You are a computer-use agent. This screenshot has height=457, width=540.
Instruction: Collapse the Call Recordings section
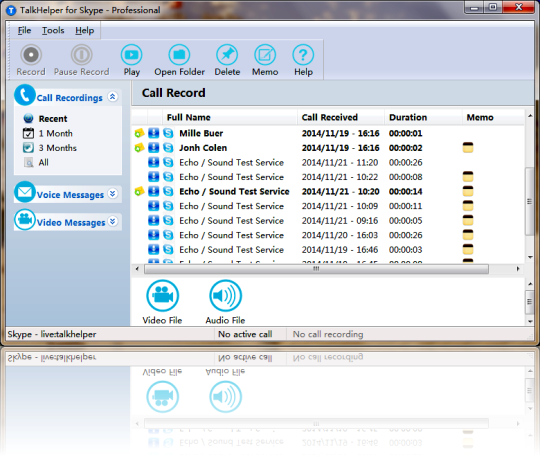click(x=113, y=97)
